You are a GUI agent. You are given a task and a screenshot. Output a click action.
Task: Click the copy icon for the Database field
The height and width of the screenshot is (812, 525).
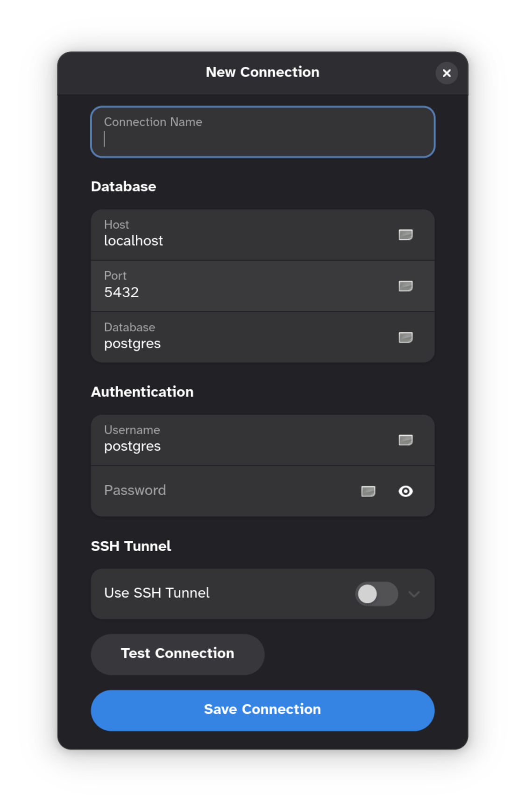[405, 337]
